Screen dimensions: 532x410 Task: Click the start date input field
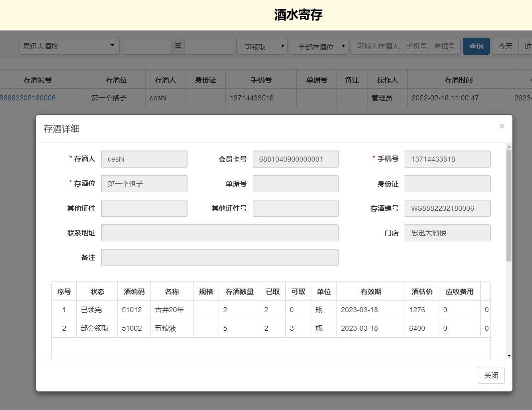(x=146, y=46)
